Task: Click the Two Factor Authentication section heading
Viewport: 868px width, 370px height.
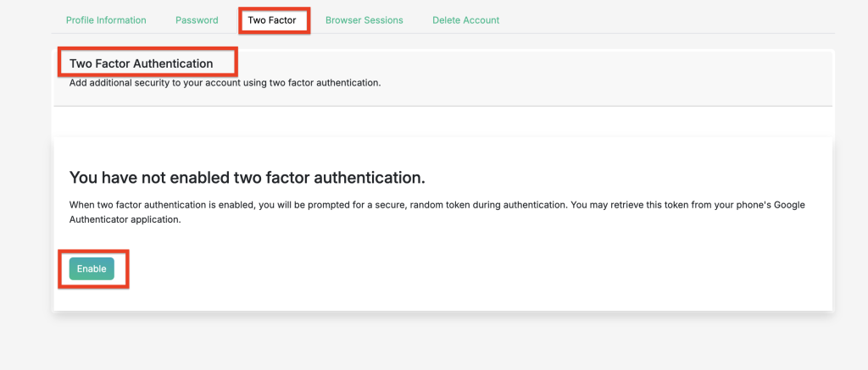Action: [141, 64]
